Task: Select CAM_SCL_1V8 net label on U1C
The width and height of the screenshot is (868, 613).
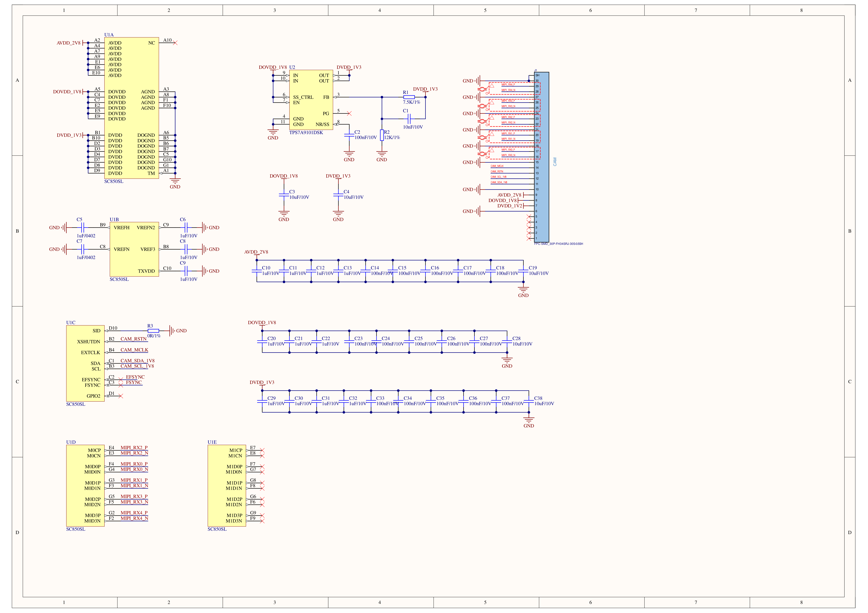Action: [137, 366]
